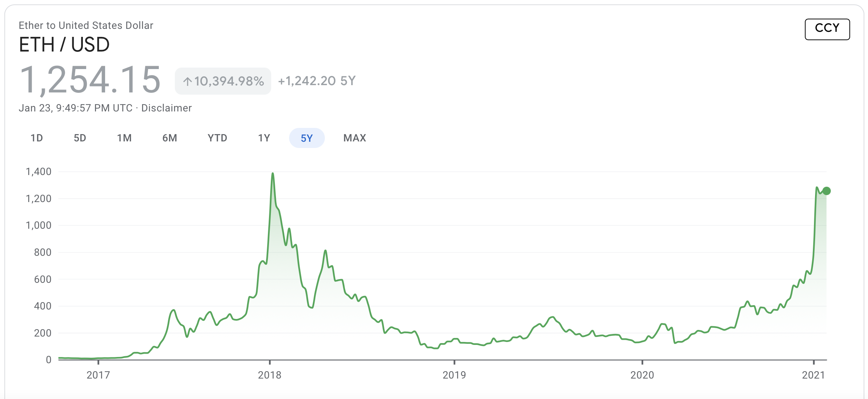868x399 pixels.
Task: Click the 2018 peak on price line
Action: tap(273, 174)
